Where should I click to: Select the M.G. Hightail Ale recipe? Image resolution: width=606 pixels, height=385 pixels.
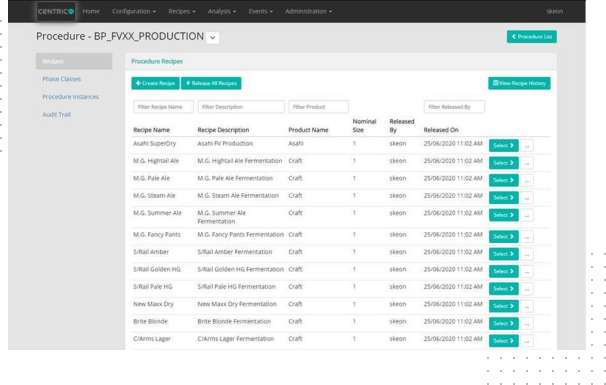(504, 163)
